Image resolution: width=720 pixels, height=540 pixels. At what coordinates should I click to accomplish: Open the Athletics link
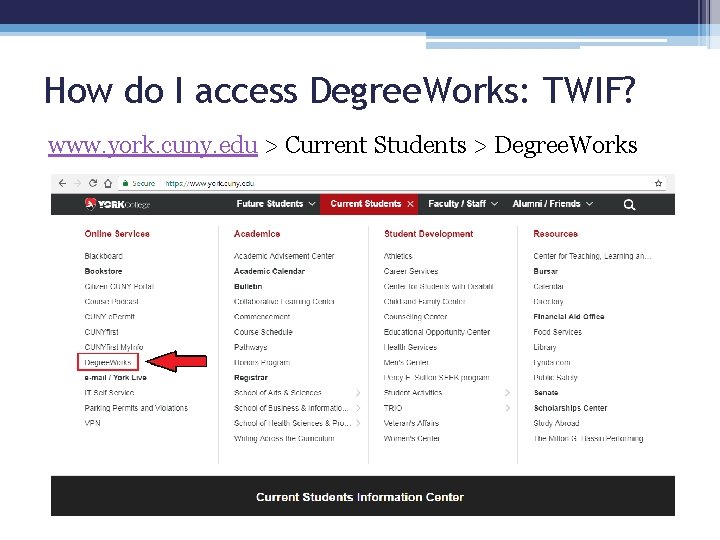398,256
